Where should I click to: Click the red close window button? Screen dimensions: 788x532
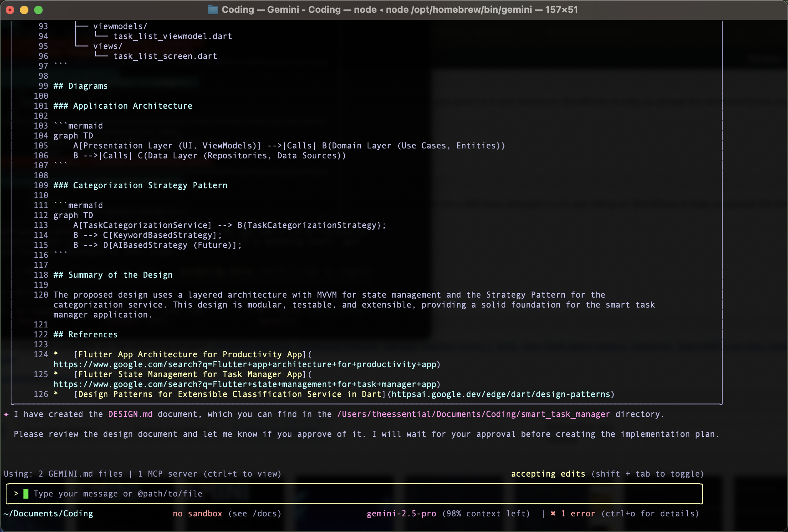tap(10, 10)
